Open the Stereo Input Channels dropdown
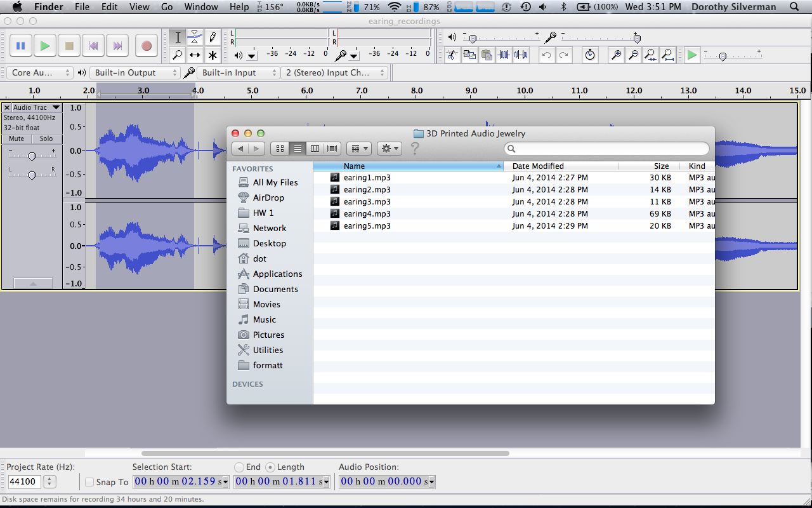Image resolution: width=812 pixels, height=508 pixels. (334, 72)
